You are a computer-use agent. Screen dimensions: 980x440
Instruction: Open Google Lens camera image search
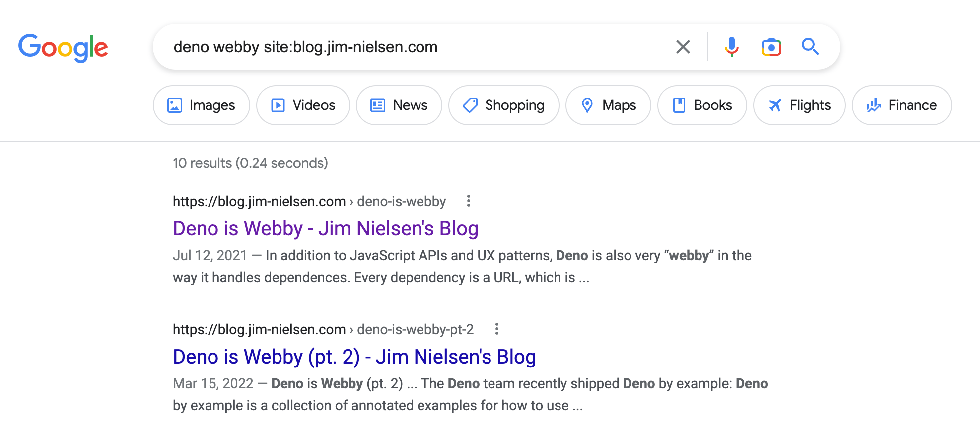point(771,47)
